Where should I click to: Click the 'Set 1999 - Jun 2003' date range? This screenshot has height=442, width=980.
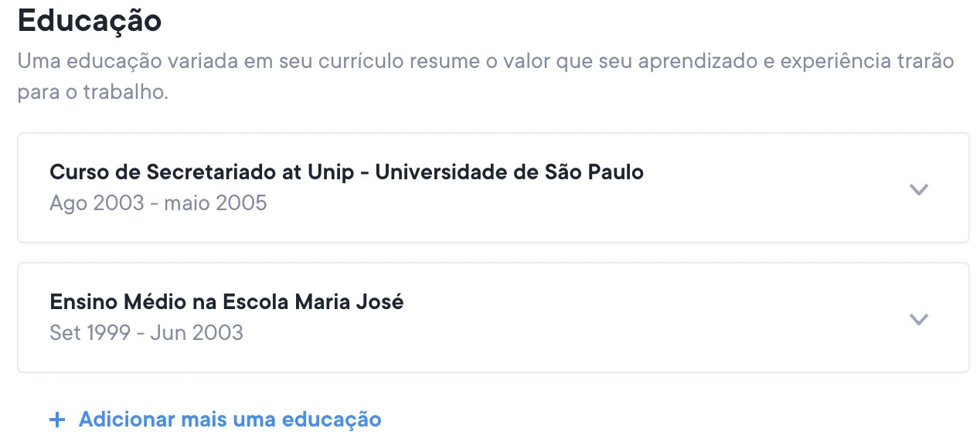pyautogui.click(x=146, y=333)
